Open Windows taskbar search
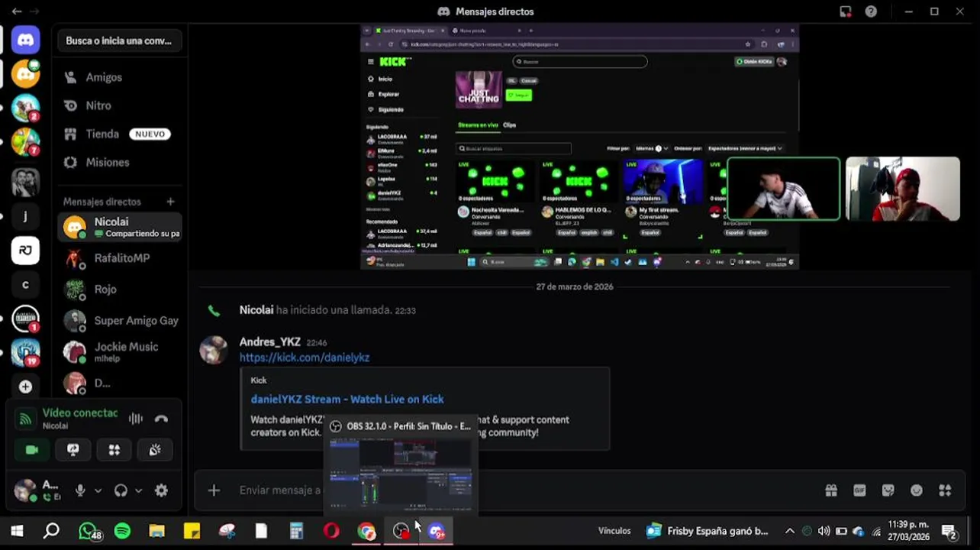Image resolution: width=980 pixels, height=550 pixels. 51,531
